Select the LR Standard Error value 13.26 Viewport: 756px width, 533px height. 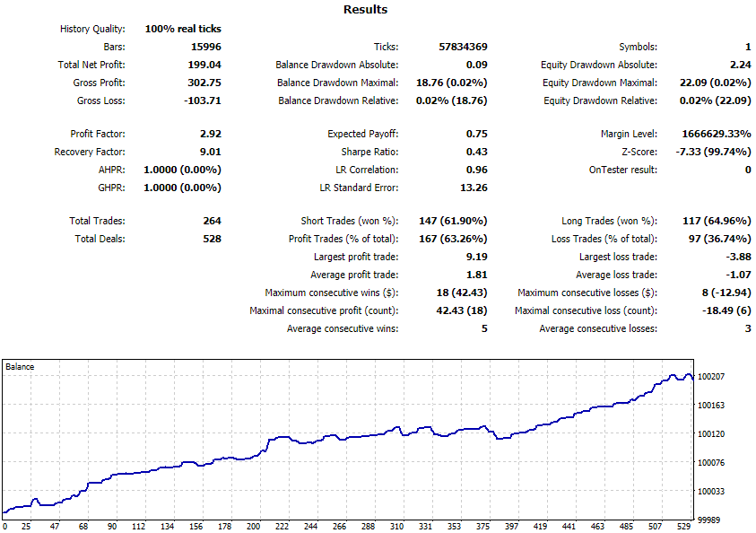pos(474,188)
